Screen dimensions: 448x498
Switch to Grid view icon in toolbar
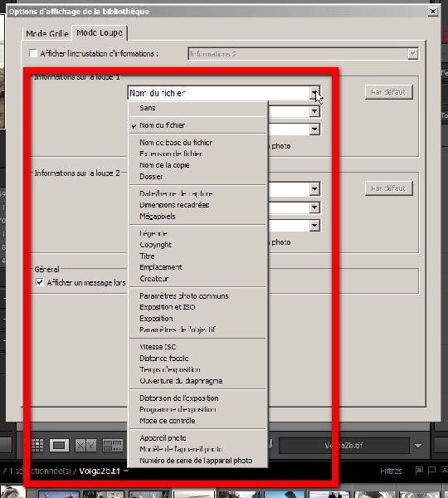(37, 445)
